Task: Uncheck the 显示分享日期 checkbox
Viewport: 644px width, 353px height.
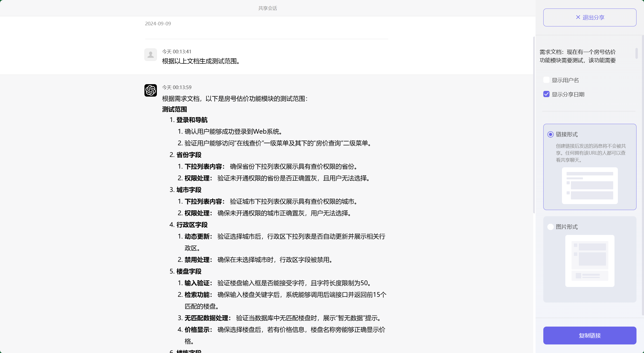Action: 546,94
